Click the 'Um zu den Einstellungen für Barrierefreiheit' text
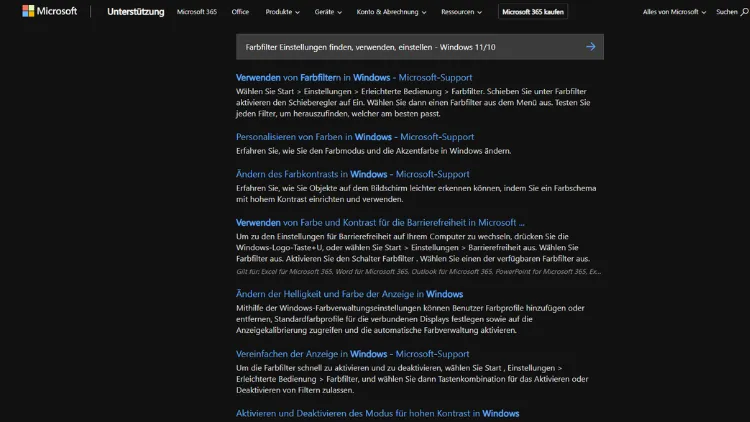Image resolution: width=750 pixels, height=422 pixels. [413, 247]
